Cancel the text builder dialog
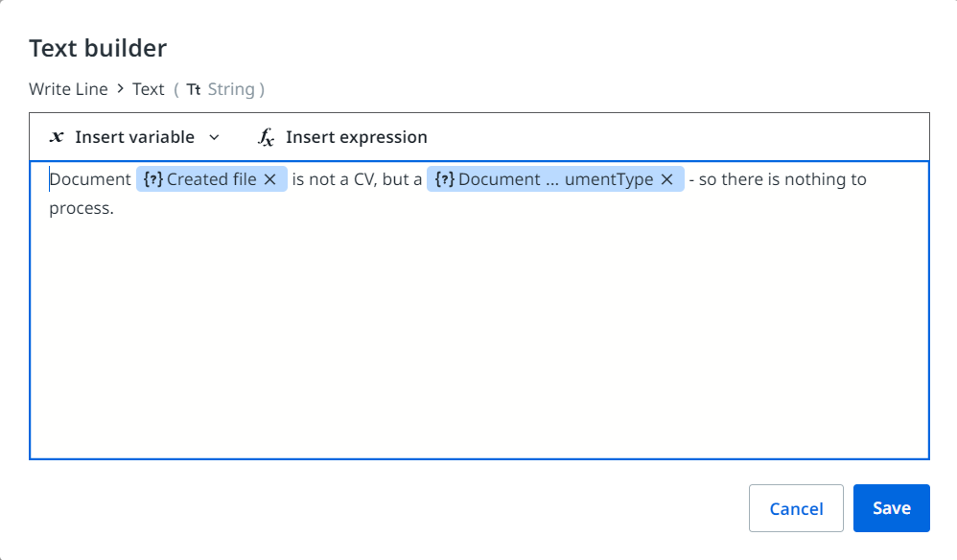 (796, 508)
